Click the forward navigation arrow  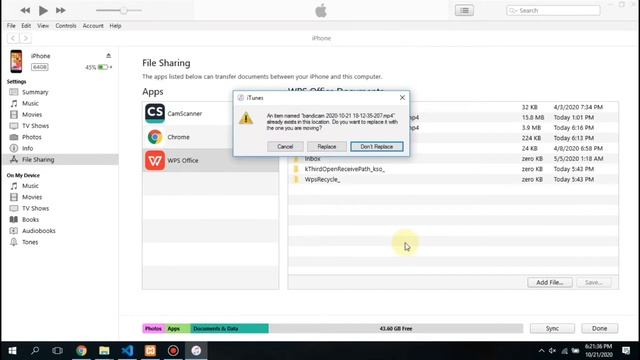25,38
